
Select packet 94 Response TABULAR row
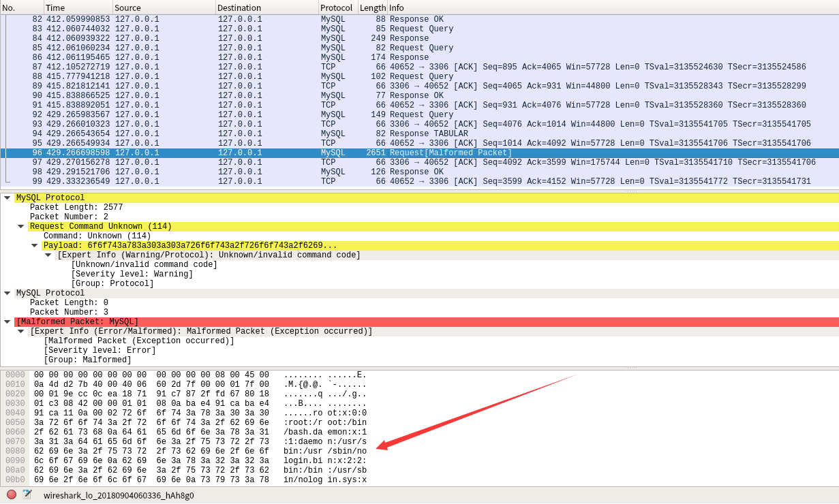click(x=409, y=133)
